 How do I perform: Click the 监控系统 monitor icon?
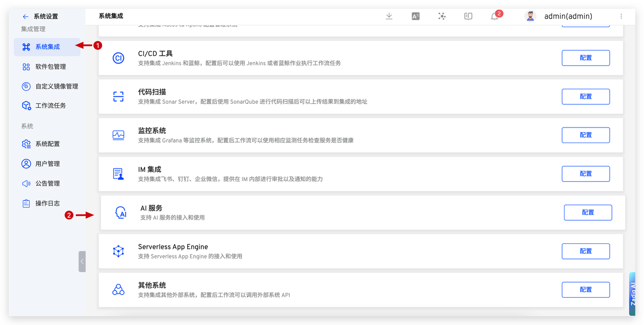(118, 135)
